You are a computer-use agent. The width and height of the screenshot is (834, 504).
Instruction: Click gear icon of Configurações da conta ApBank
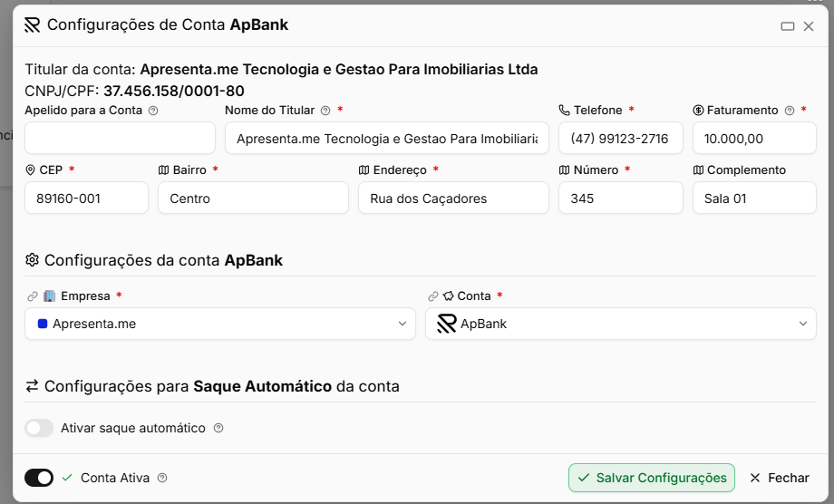click(33, 260)
